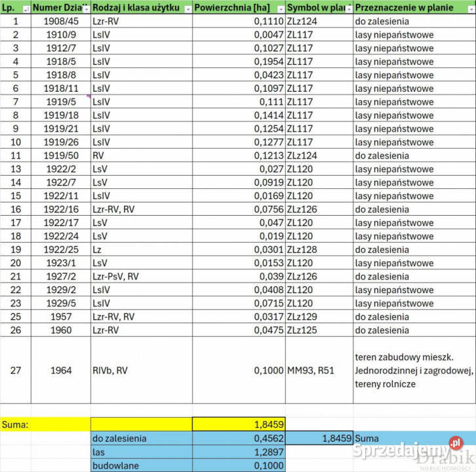The height and width of the screenshot is (472, 476).
Task: Click the 1,2897 forest area cell
Action: pyautogui.click(x=239, y=452)
